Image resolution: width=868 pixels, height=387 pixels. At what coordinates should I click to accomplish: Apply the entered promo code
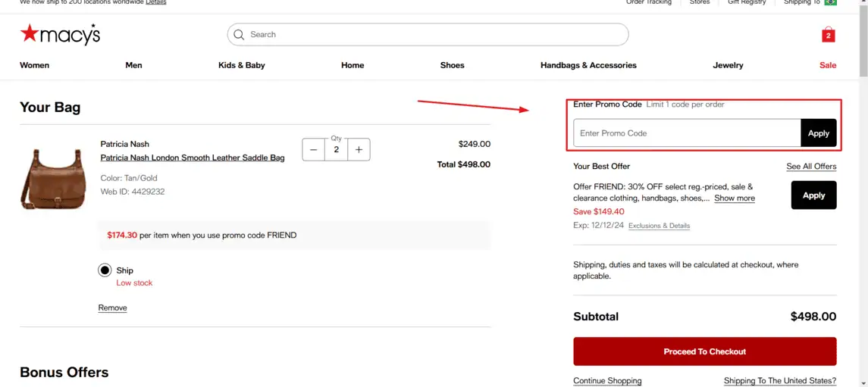pos(818,133)
